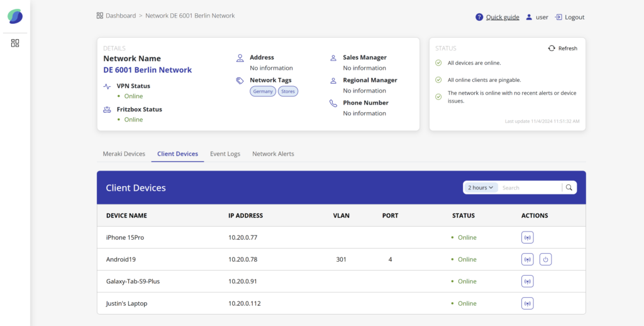This screenshot has width=644, height=326.
Task: Click the Germany network tag
Action: tap(263, 91)
